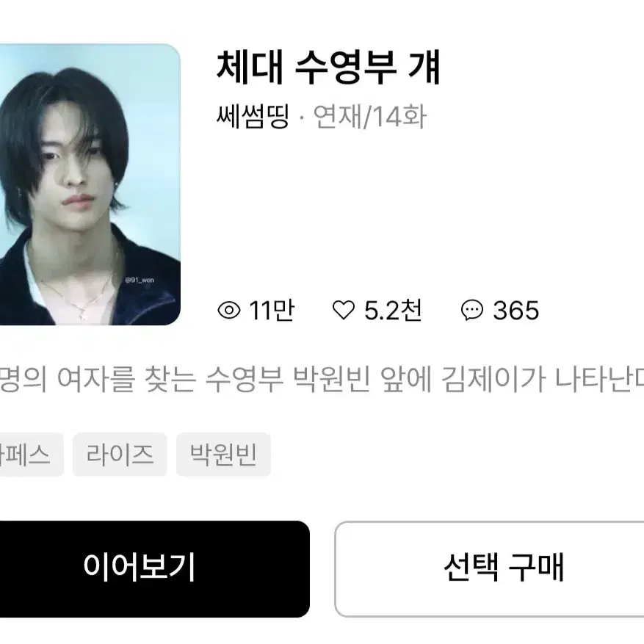Tap the heart like icon
Screen dimensions: 644x644
pyautogui.click(x=344, y=310)
